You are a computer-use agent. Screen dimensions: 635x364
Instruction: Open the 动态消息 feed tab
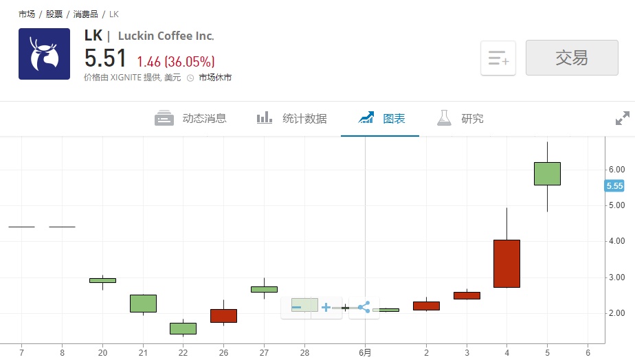coord(190,119)
